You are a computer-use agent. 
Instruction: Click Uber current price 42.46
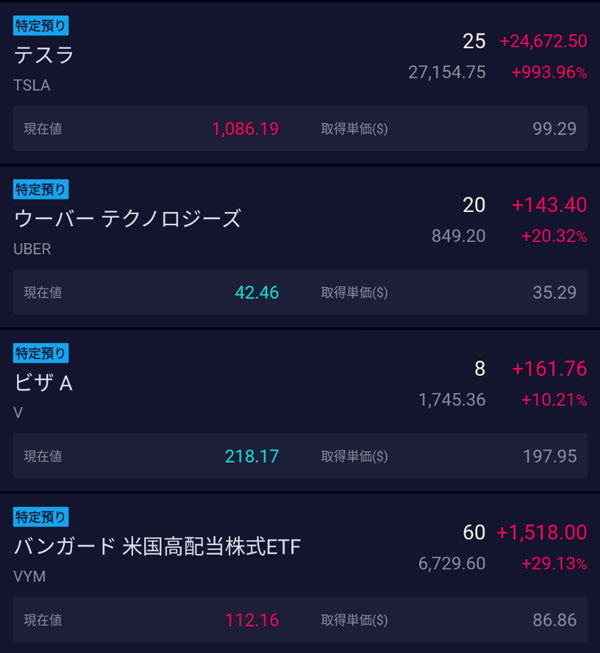(257, 293)
